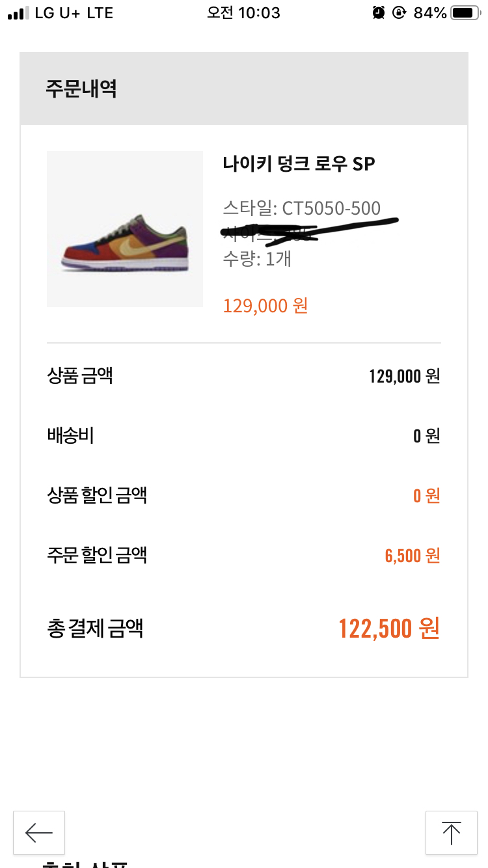
Task: Tap the 수량: 1개 quantity text
Action: [x=257, y=259]
